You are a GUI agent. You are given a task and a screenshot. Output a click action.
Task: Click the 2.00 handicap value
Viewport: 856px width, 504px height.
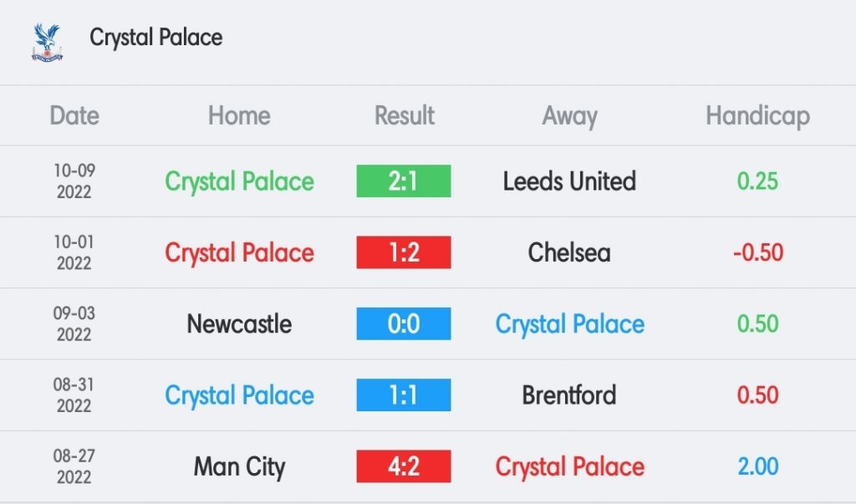757,467
